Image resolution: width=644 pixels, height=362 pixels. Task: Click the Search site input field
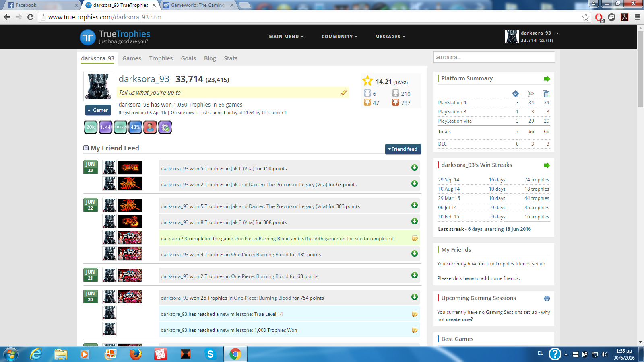pos(494,57)
